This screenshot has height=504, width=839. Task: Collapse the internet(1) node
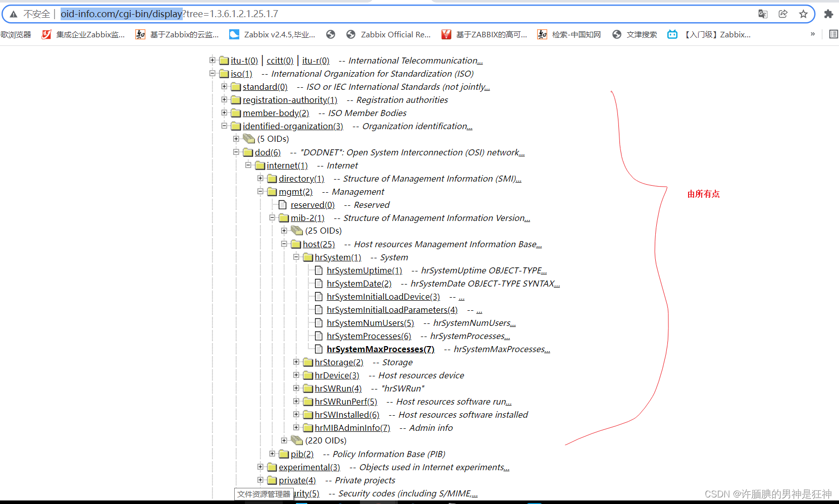(248, 165)
